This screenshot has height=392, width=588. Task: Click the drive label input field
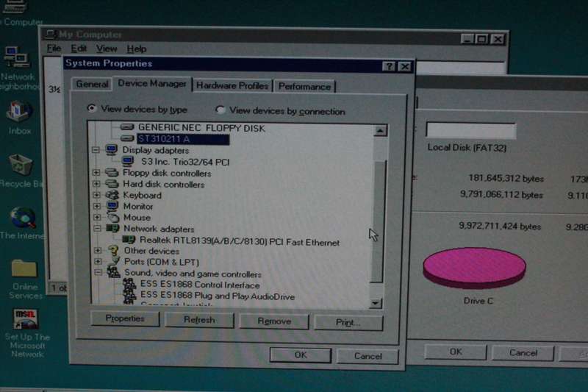pyautogui.click(x=471, y=131)
